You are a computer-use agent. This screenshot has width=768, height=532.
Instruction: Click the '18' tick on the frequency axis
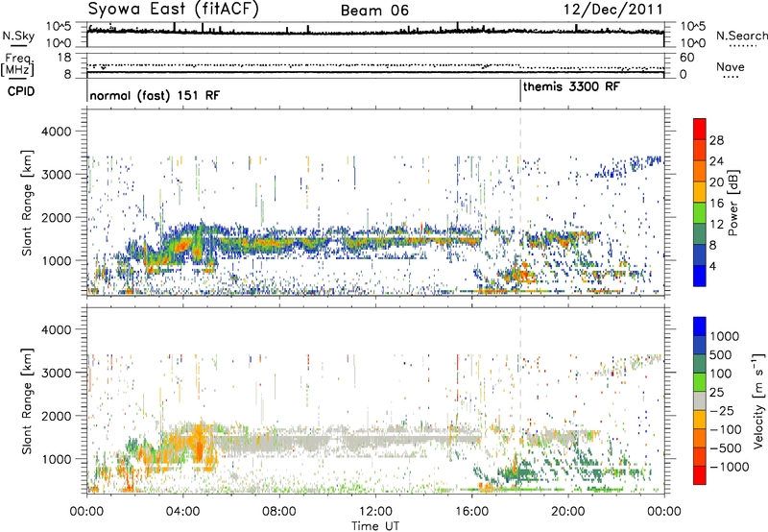click(63, 57)
